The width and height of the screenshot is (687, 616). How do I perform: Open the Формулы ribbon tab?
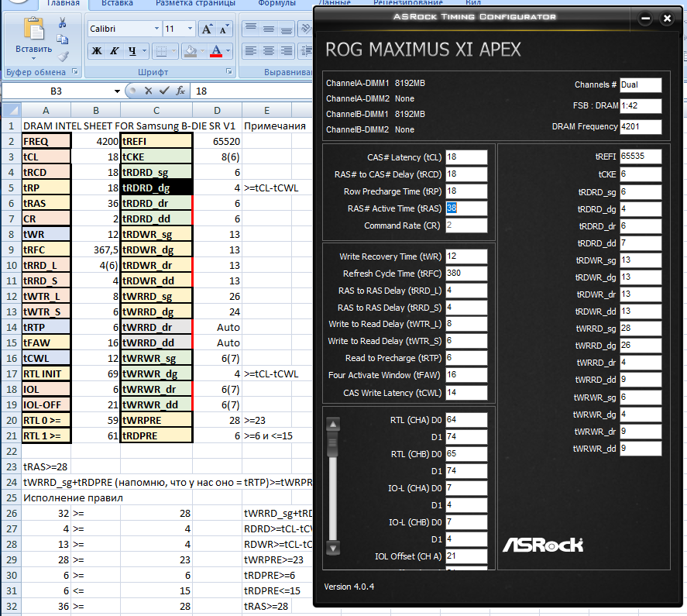click(x=277, y=4)
